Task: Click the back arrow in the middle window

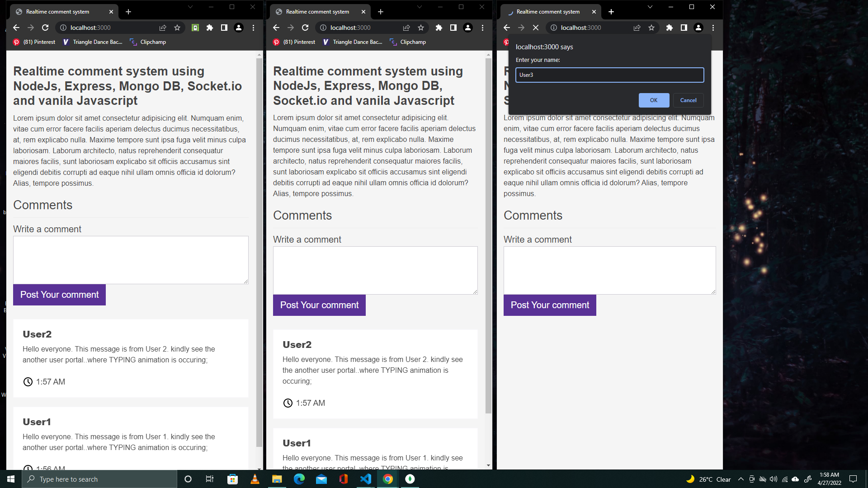Action: (276, 28)
